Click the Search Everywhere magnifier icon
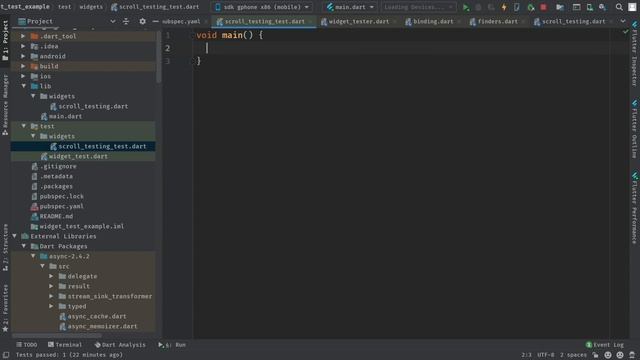This screenshot has height=360, width=640. click(x=619, y=7)
